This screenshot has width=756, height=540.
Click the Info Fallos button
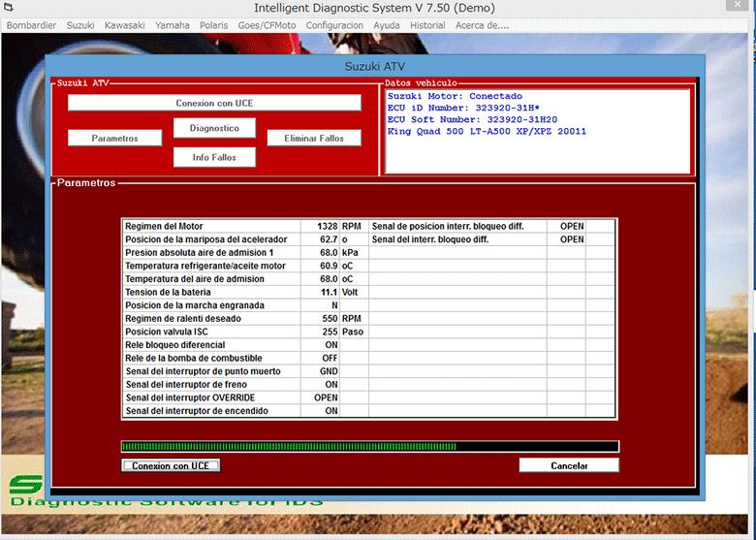coord(214,157)
